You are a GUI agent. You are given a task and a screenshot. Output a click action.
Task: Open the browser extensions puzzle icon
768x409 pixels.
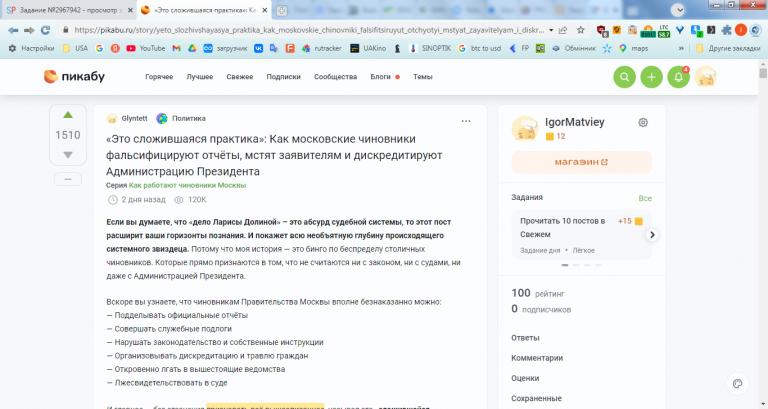pos(726,30)
